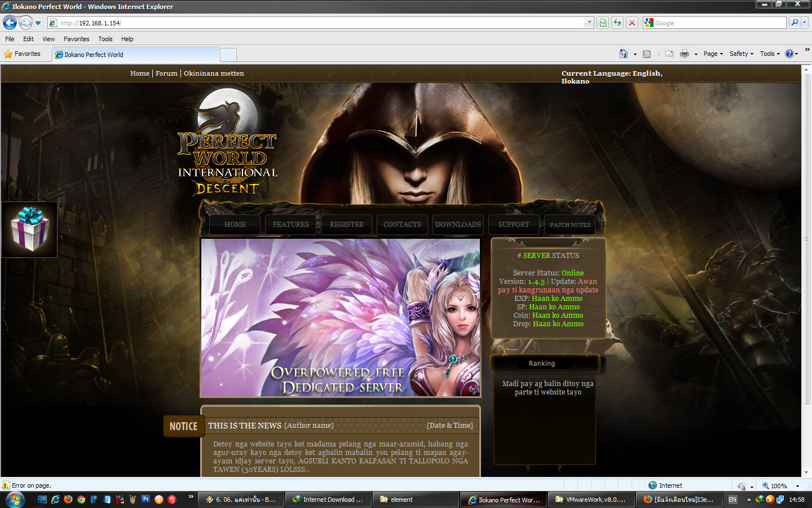Open the Windows Start orb
Image resolution: width=812 pixels, height=508 pixels.
tap(15, 500)
